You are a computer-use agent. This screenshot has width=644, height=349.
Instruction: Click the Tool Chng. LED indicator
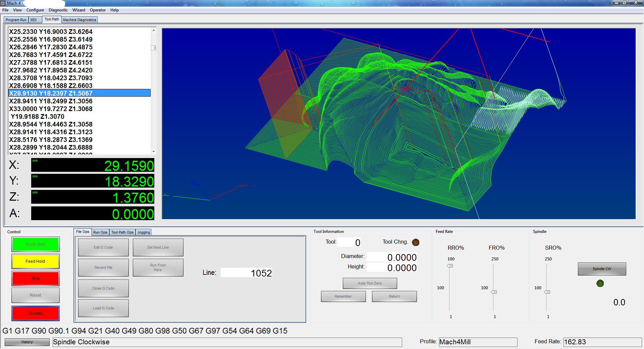[x=416, y=242]
